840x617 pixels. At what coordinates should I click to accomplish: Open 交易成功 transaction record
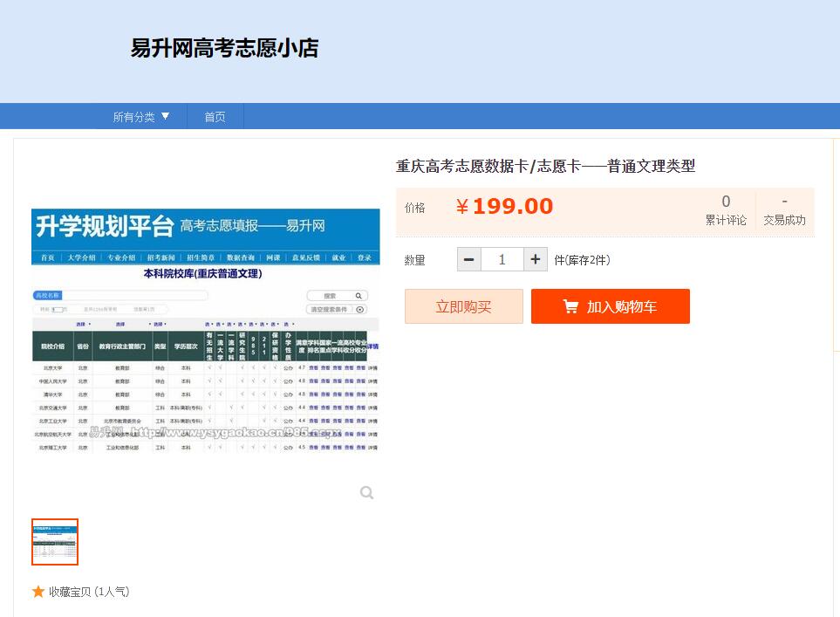[x=784, y=210]
